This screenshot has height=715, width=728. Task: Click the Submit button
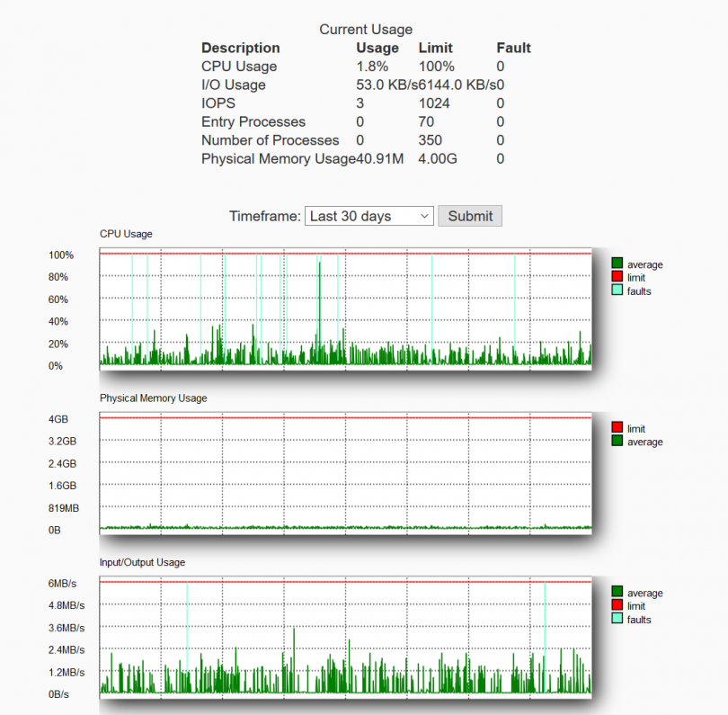pyautogui.click(x=469, y=216)
